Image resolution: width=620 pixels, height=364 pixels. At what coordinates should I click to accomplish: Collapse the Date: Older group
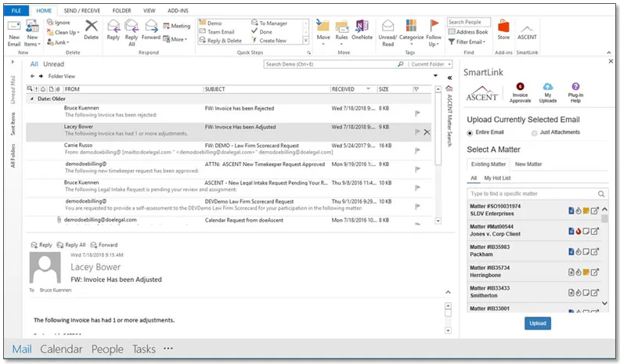(32, 99)
